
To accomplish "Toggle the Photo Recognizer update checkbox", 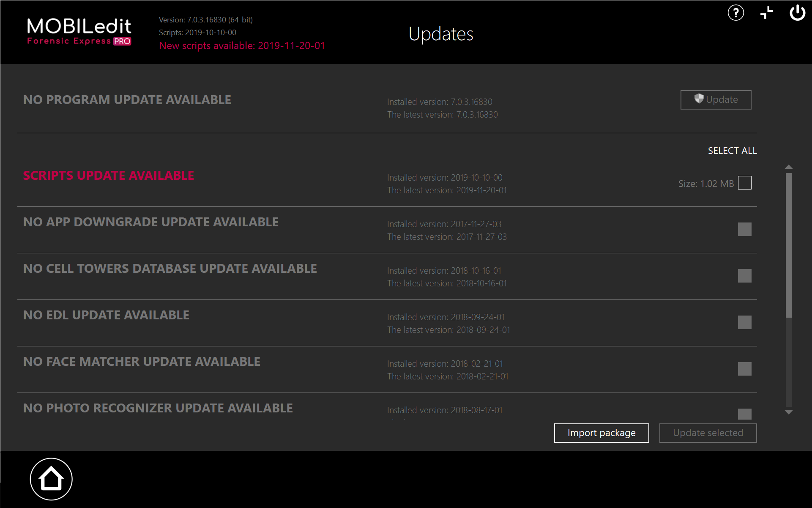I will click(744, 414).
